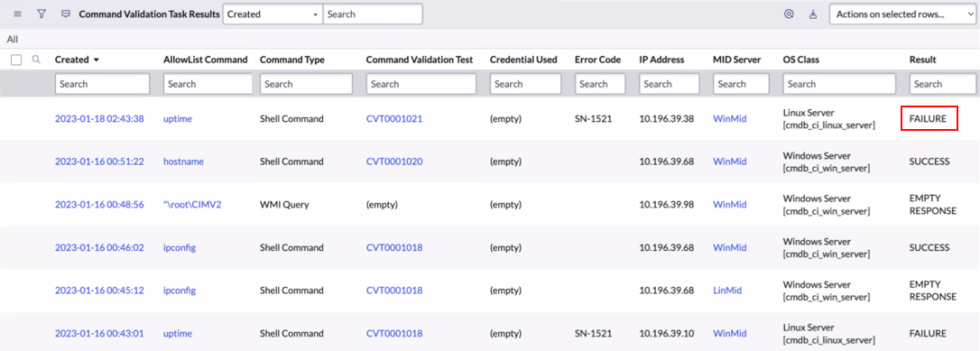Sort by Created column header arrow
The width and height of the screenshot is (980, 351).
click(97, 60)
